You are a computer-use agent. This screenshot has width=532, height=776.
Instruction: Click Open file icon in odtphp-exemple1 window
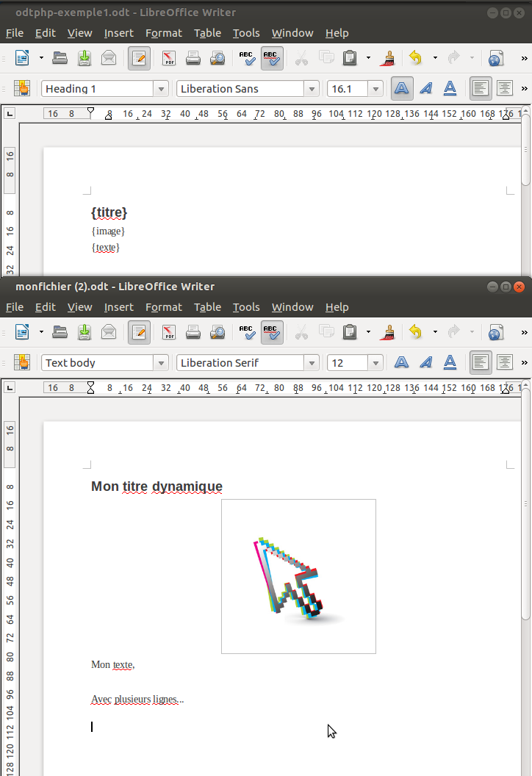60,58
